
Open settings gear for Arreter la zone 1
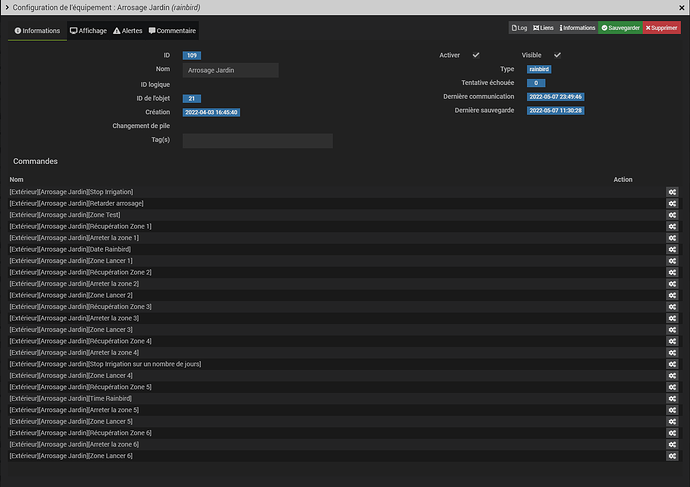coord(672,238)
